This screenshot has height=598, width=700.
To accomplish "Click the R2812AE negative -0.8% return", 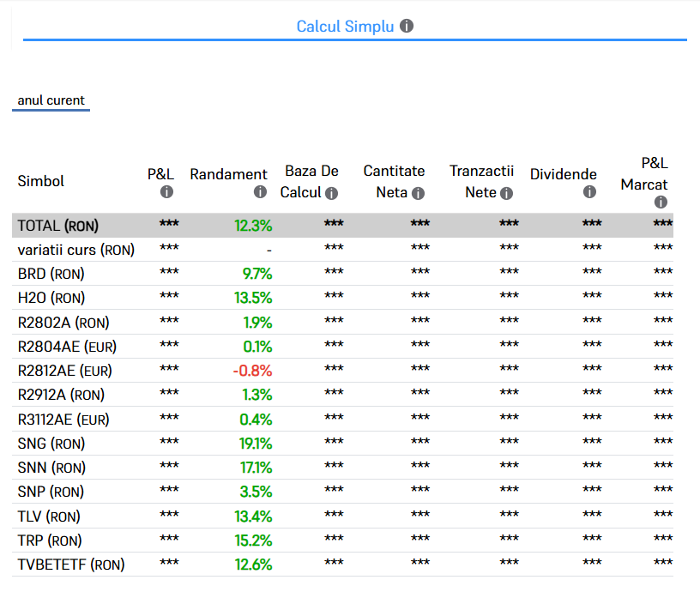I will tap(252, 371).
